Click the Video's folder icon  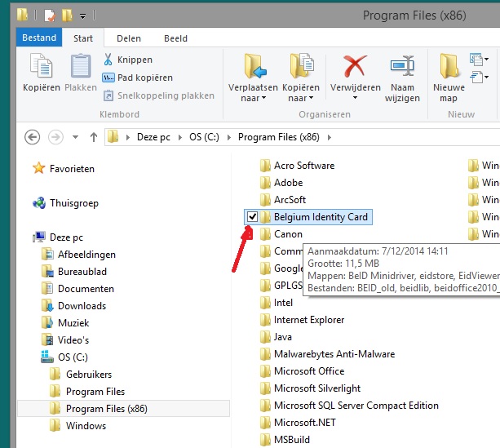pos(47,339)
